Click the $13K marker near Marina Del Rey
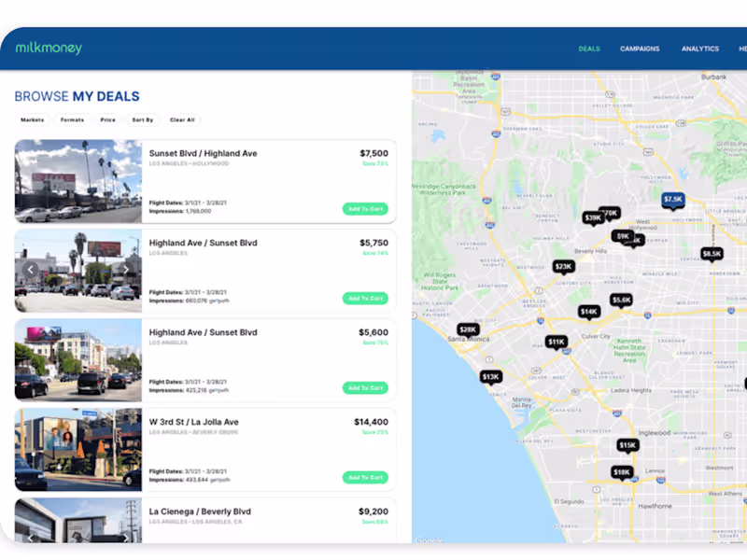 click(491, 376)
